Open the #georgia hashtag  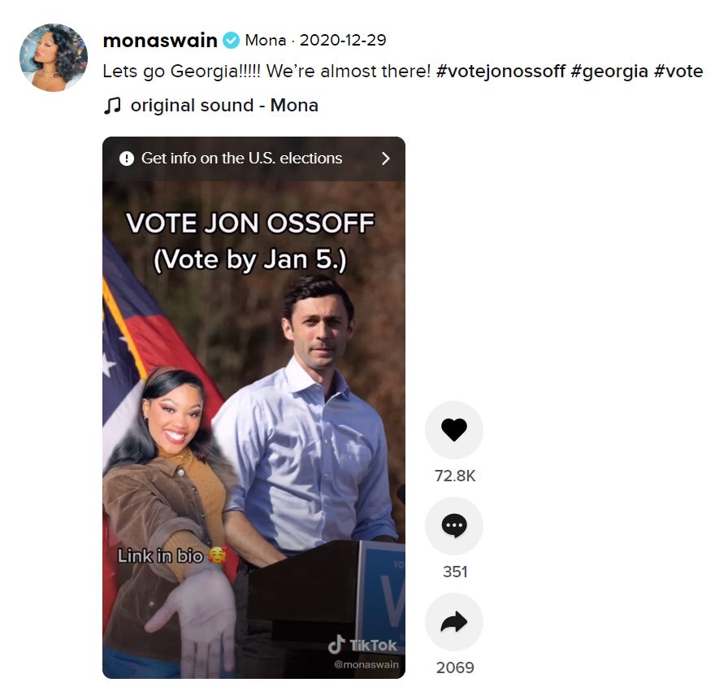pos(609,72)
